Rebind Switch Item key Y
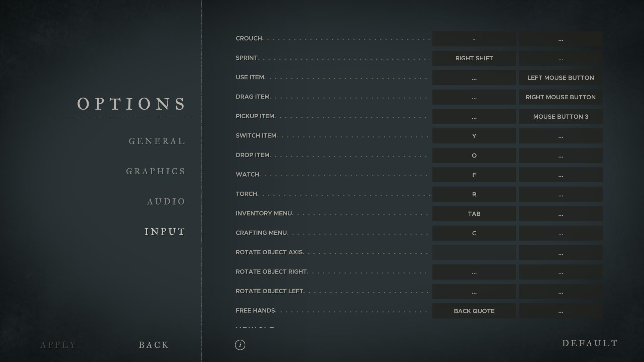This screenshot has width=644, height=362. click(x=474, y=136)
